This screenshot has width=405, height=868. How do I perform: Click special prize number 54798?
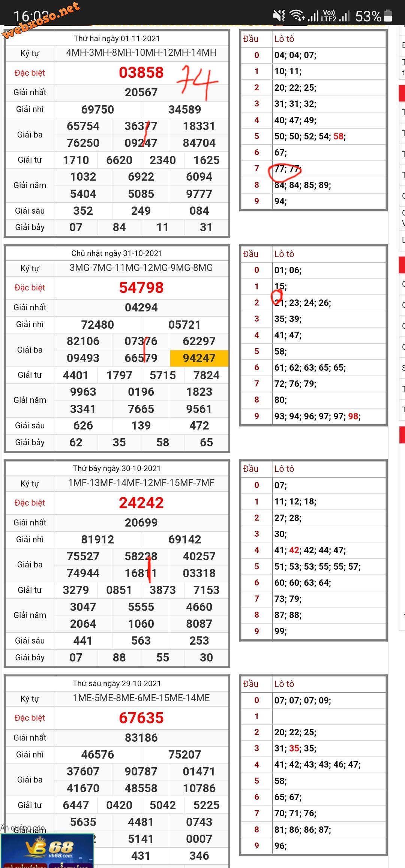(141, 288)
